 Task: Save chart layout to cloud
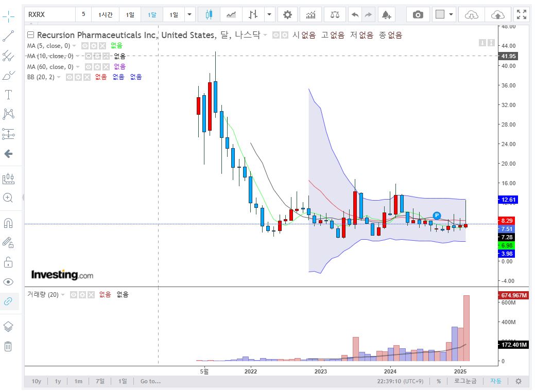click(x=498, y=14)
